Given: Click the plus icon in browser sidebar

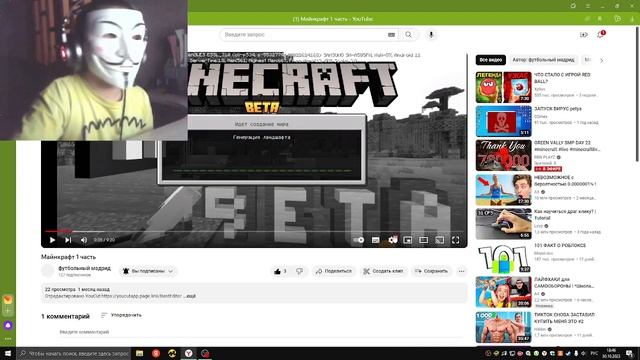Looking at the screenshot, I should (x=8, y=311).
